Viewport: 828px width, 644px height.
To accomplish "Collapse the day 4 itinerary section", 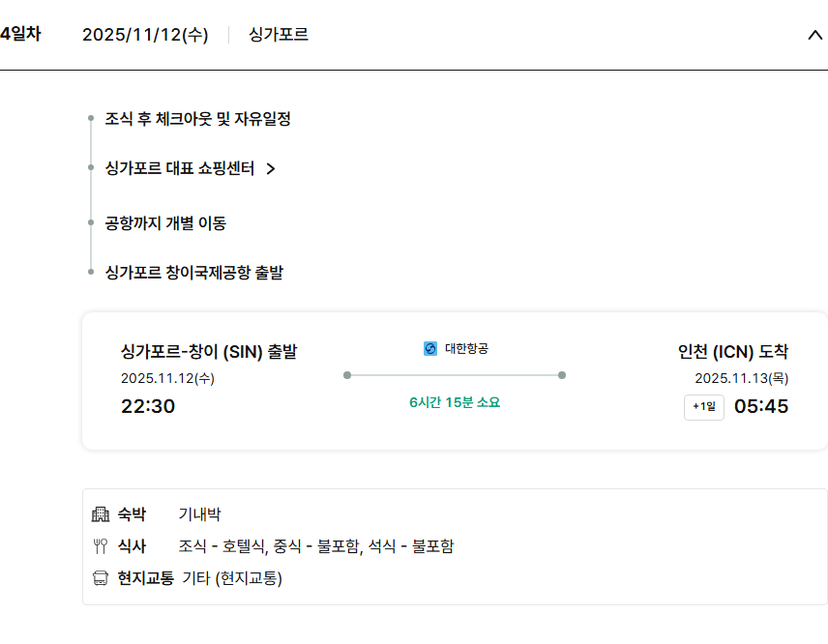I will point(813,36).
